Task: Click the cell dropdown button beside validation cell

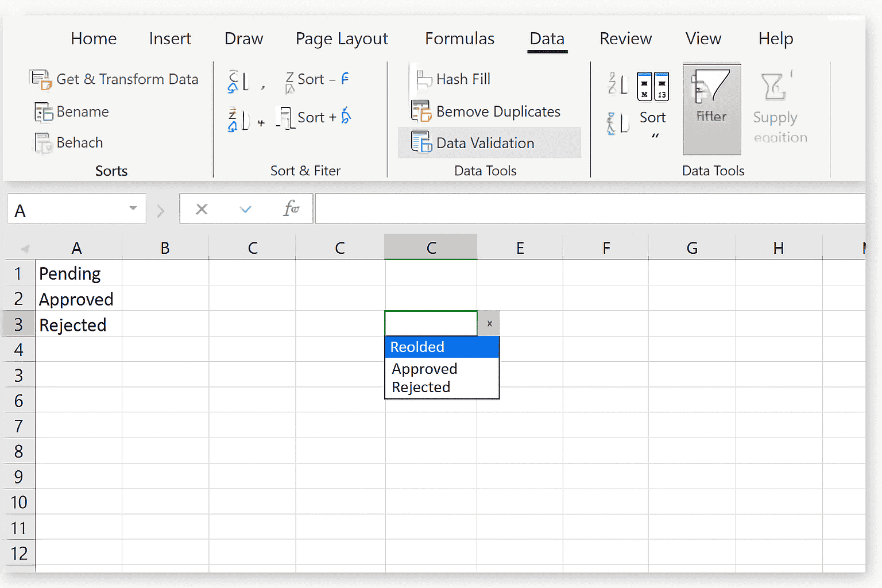Action: [489, 323]
